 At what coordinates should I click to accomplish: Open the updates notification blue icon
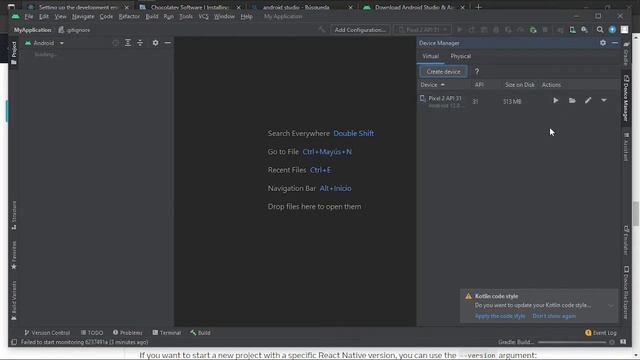(x=612, y=30)
